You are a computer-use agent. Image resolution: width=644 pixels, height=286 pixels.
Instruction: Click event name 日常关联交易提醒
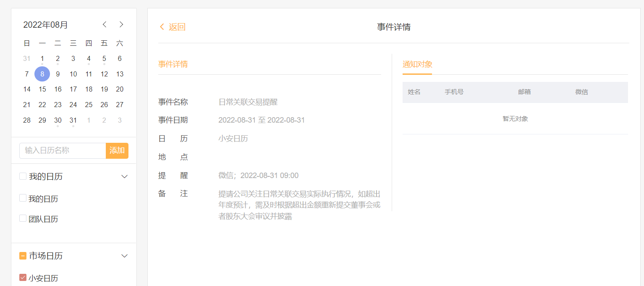(248, 102)
